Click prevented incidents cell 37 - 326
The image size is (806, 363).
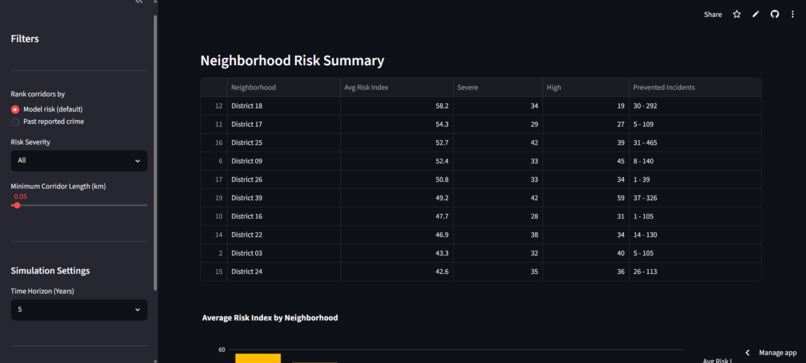pyautogui.click(x=695, y=198)
